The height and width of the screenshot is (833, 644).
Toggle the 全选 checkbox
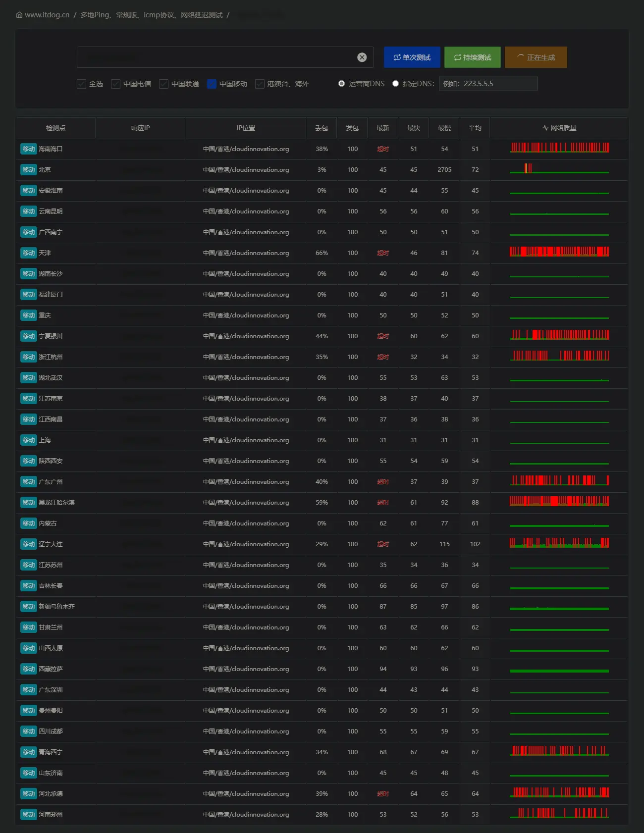(x=82, y=84)
